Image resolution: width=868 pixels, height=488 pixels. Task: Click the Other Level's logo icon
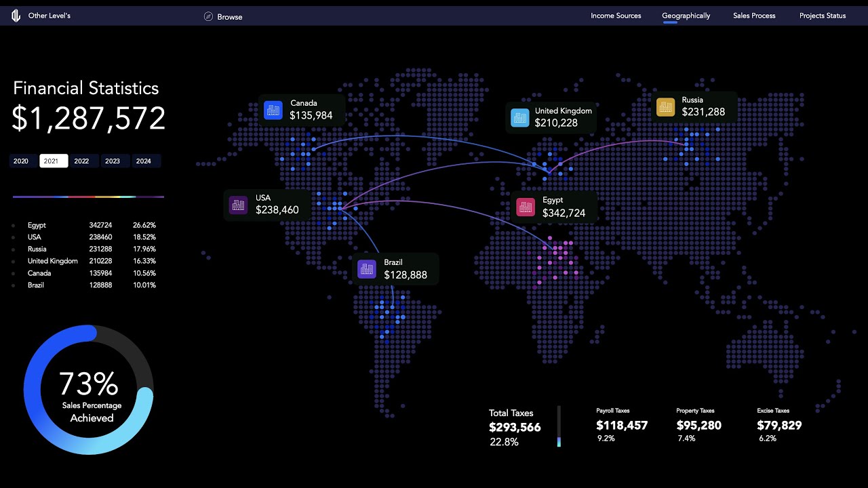(16, 16)
